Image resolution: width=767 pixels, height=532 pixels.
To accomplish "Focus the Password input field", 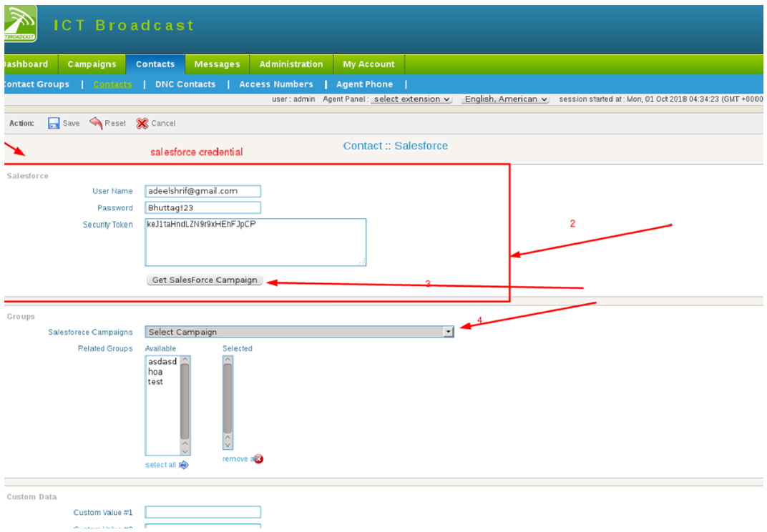I will point(203,208).
